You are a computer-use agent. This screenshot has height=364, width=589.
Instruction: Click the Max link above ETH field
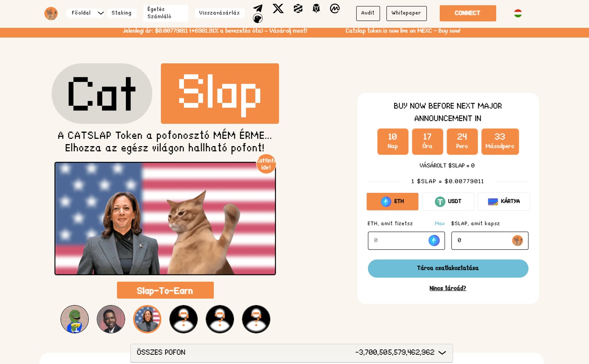(x=439, y=224)
